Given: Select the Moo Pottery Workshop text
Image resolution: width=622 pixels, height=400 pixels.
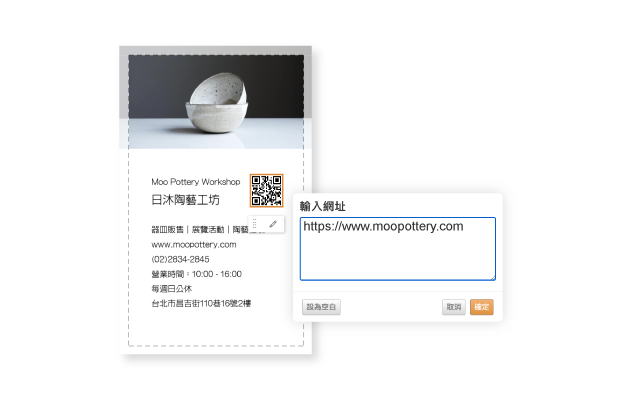Looking at the screenshot, I should pyautogui.click(x=196, y=182).
